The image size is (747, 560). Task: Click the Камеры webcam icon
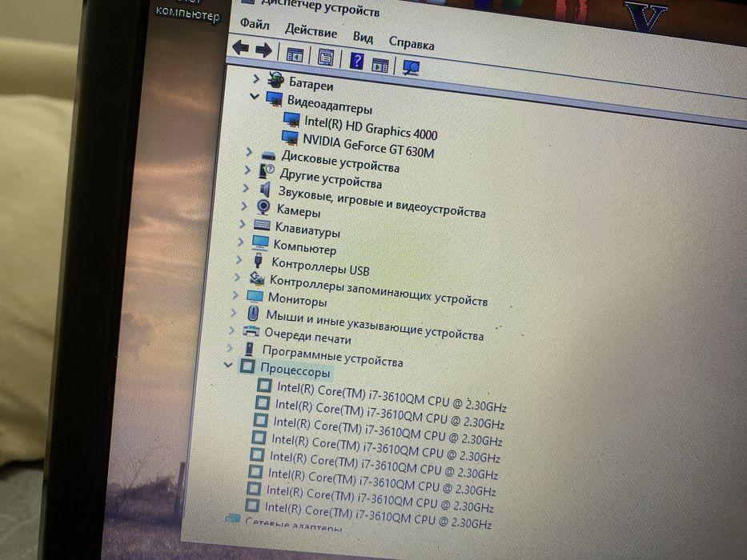click(263, 207)
